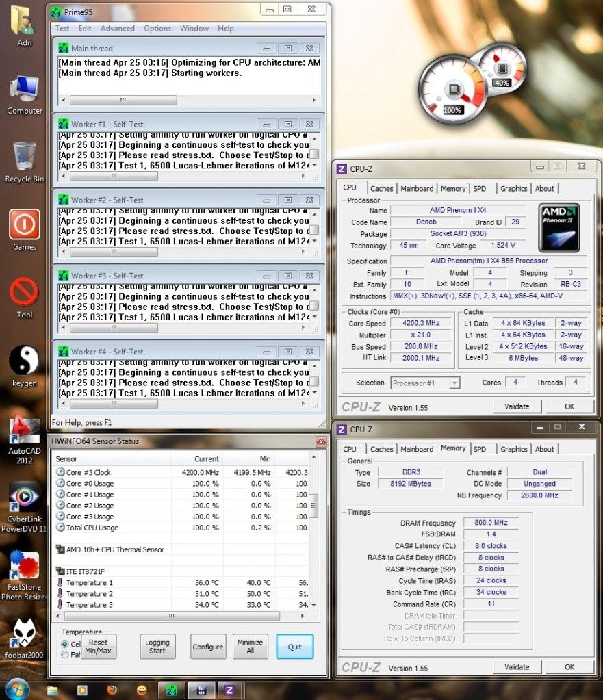Screen dimensions: 603x700
Task: Open Firefox from the taskbar
Action: tap(112, 690)
